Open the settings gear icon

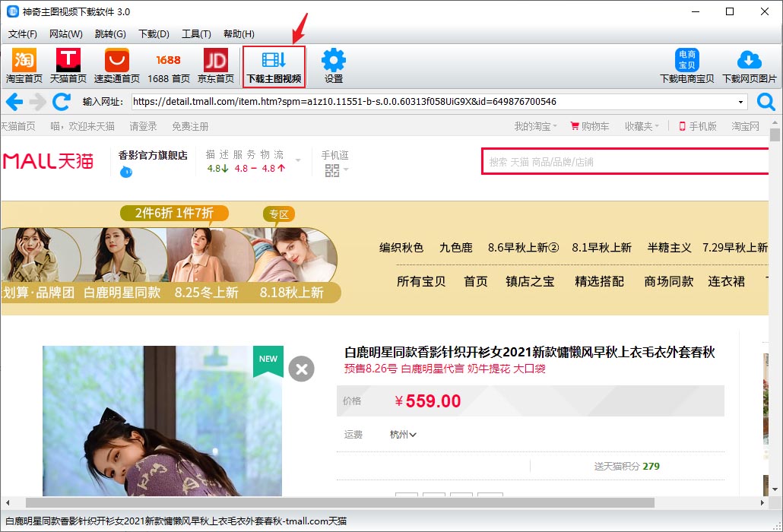[334, 66]
